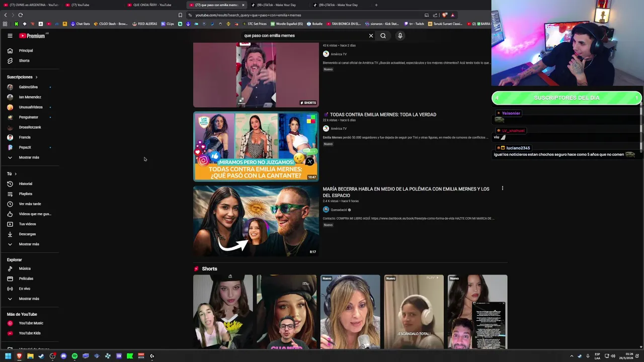Switch to QUE ONDA ÑERY browser tab
The height and width of the screenshot is (362, 644).
pyautogui.click(x=153, y=5)
